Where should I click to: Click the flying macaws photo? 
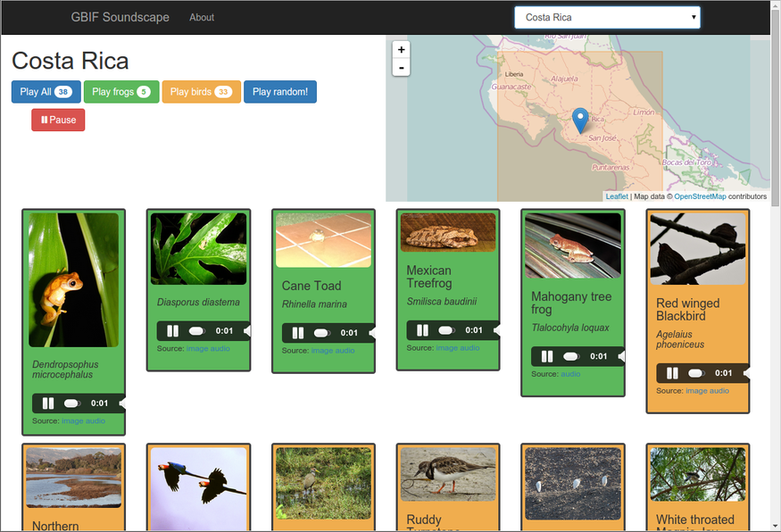(198, 488)
